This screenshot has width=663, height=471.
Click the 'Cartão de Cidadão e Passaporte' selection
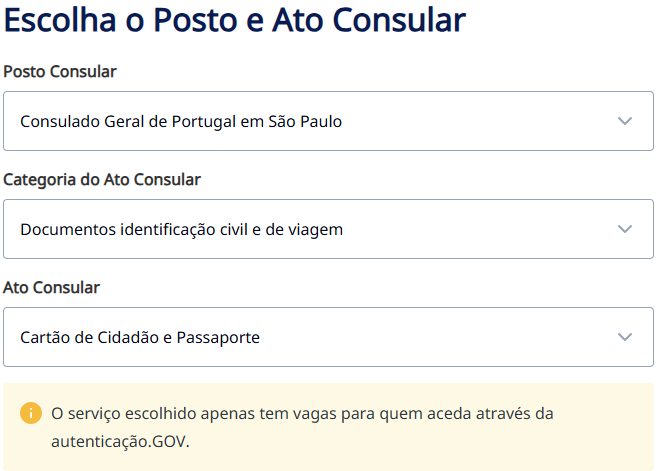coord(140,337)
